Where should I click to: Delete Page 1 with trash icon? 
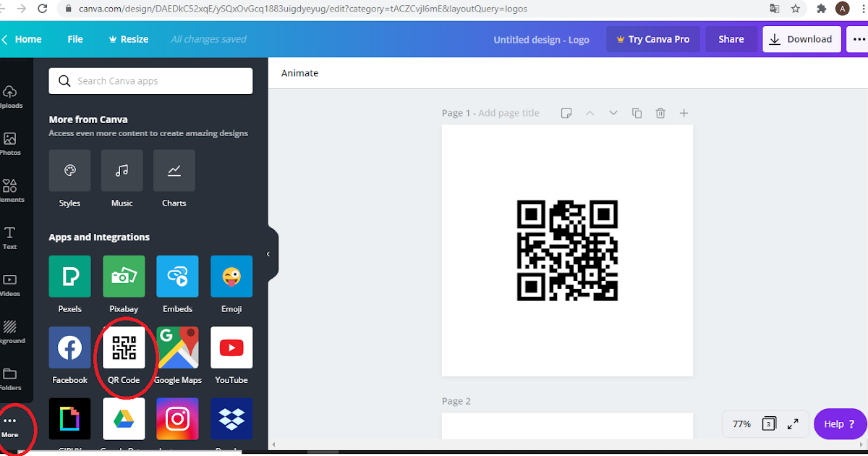(660, 113)
